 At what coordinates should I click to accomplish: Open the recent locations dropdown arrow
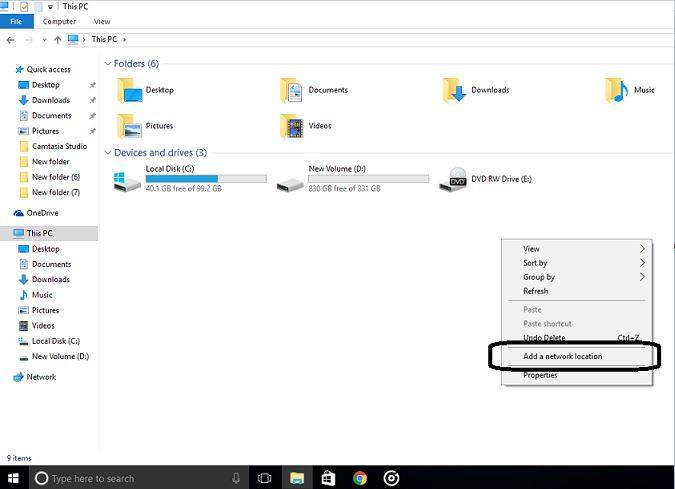tap(44, 40)
